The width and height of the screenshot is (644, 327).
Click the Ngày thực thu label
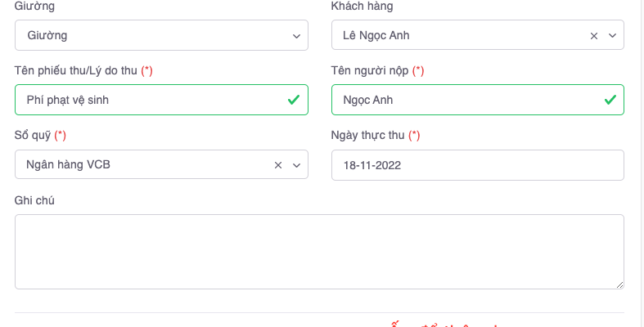pos(369,135)
